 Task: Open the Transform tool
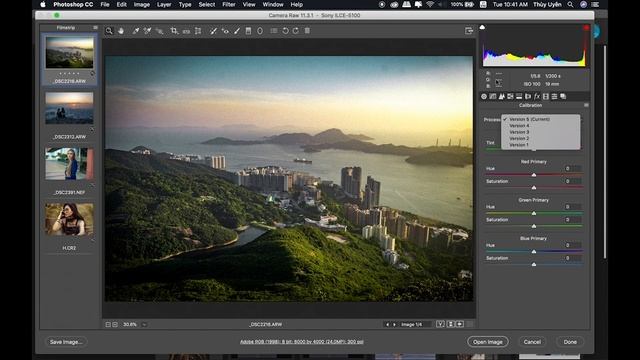coord(198,31)
